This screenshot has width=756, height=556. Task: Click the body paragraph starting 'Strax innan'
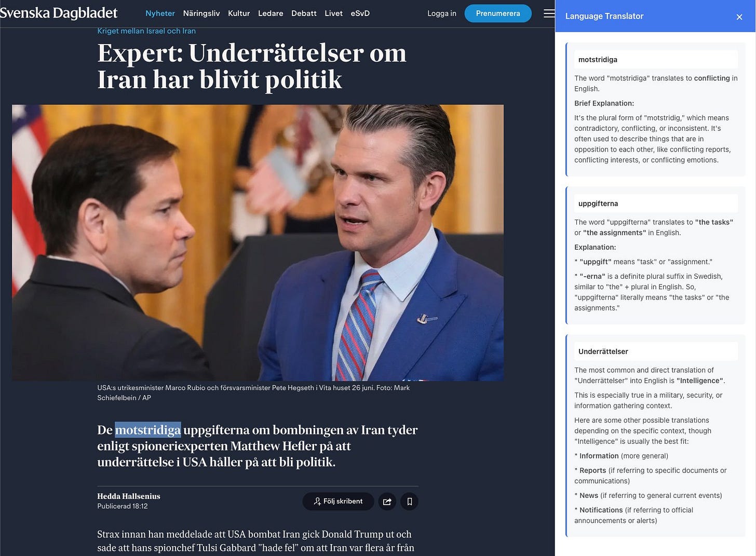click(255, 541)
